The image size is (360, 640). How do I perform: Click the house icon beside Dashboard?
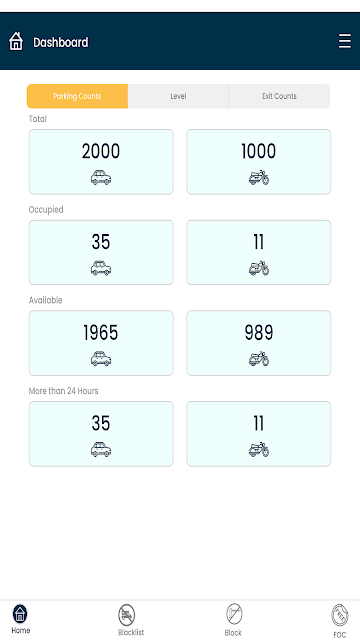16,41
